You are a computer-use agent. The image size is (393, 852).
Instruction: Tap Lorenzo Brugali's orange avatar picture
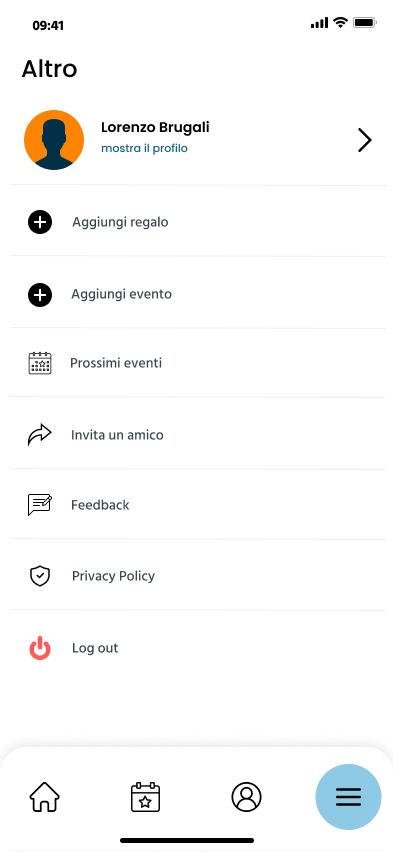click(54, 140)
